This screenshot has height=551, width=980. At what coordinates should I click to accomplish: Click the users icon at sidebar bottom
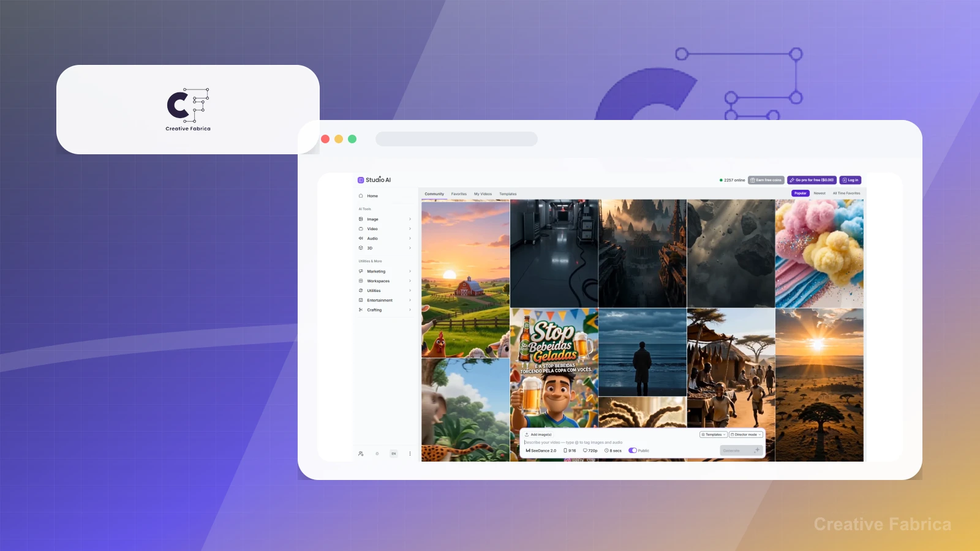point(361,454)
